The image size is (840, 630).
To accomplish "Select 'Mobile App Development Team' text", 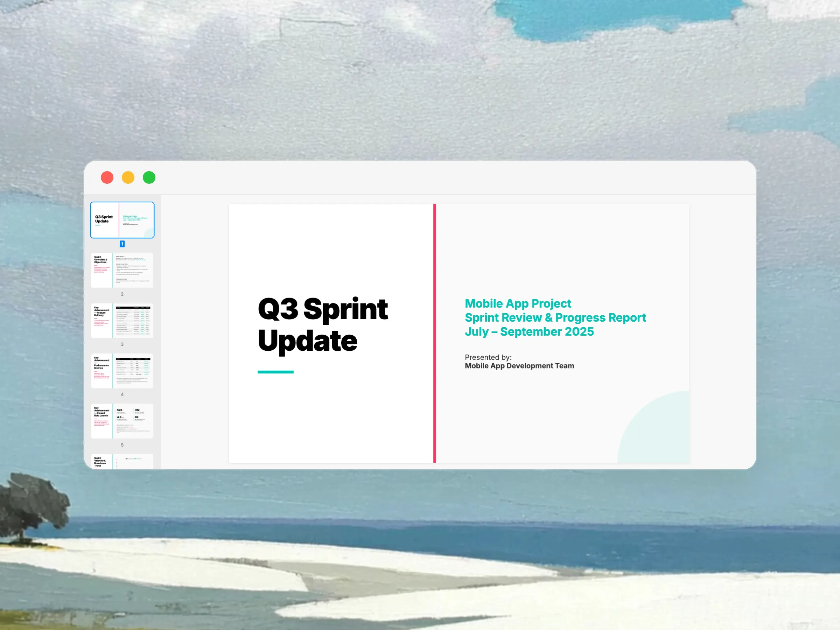I will coord(519,366).
